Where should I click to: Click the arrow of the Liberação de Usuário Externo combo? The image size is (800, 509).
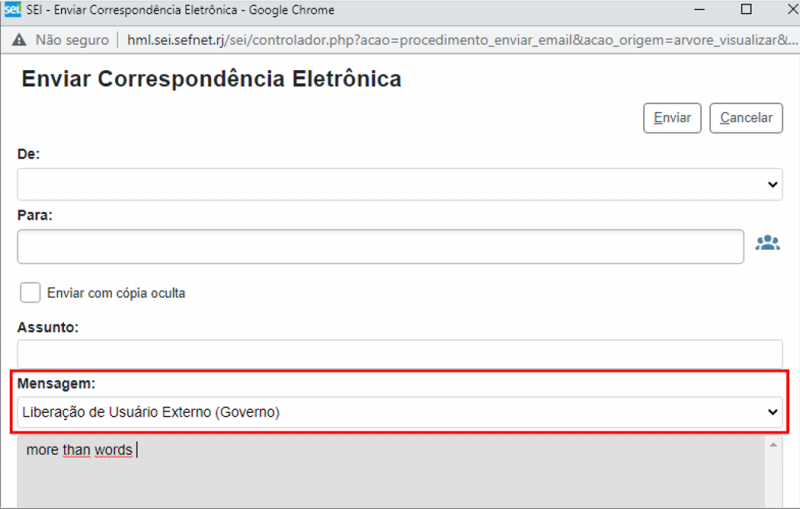[x=771, y=411]
